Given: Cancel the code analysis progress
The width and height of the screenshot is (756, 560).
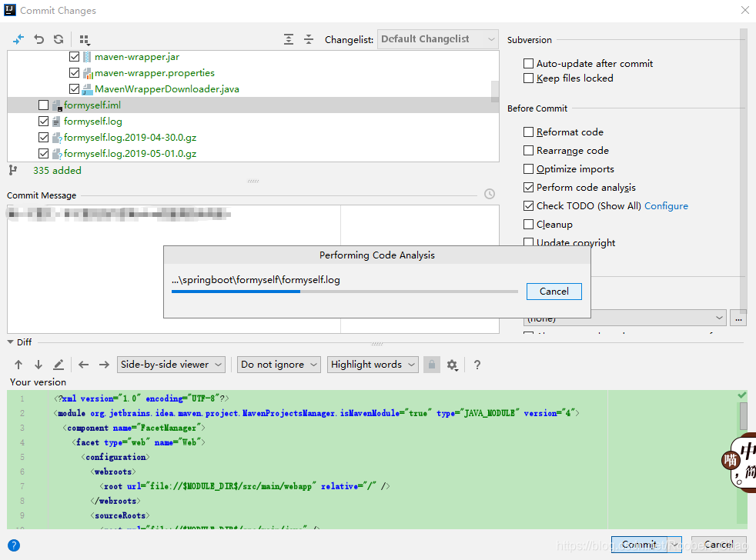Looking at the screenshot, I should (x=554, y=291).
